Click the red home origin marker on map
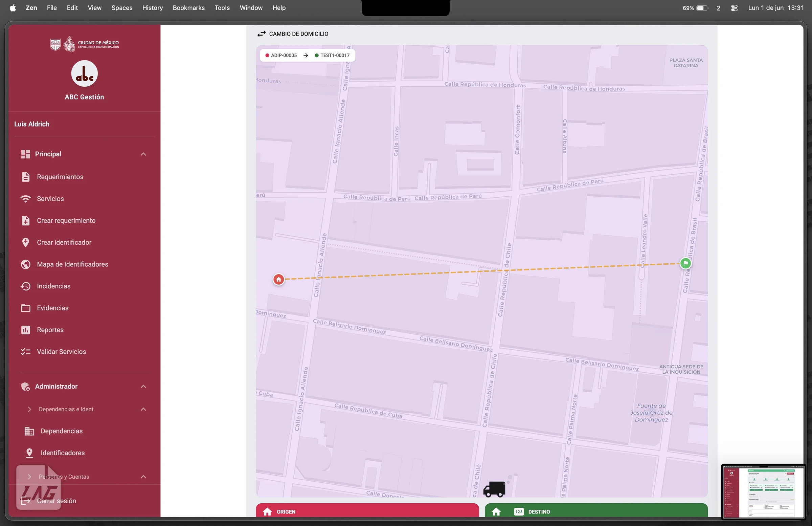This screenshot has width=812, height=526. coord(279,280)
